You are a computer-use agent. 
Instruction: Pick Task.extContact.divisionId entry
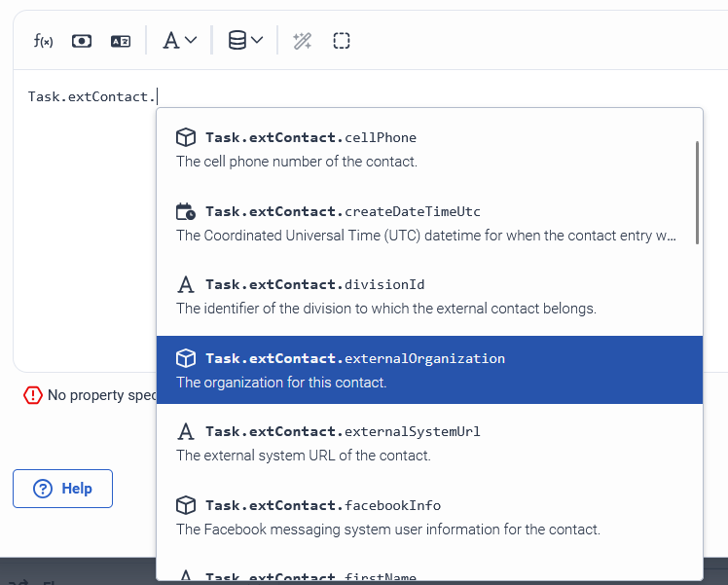pos(428,296)
